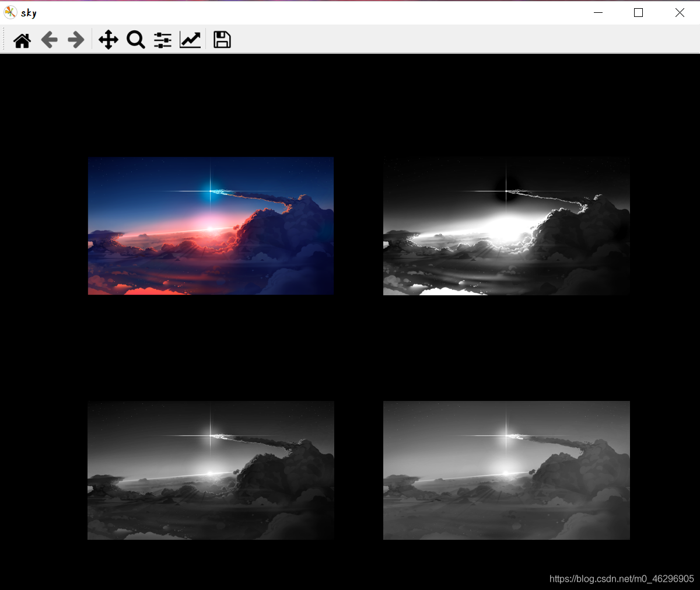Select the Zoom magnifier tool

[x=136, y=40]
